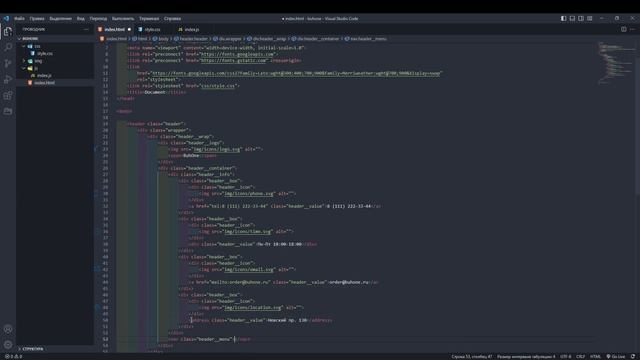This screenshot has width=640, height=360.
Task: Collapse the js folder
Action: 24,68
